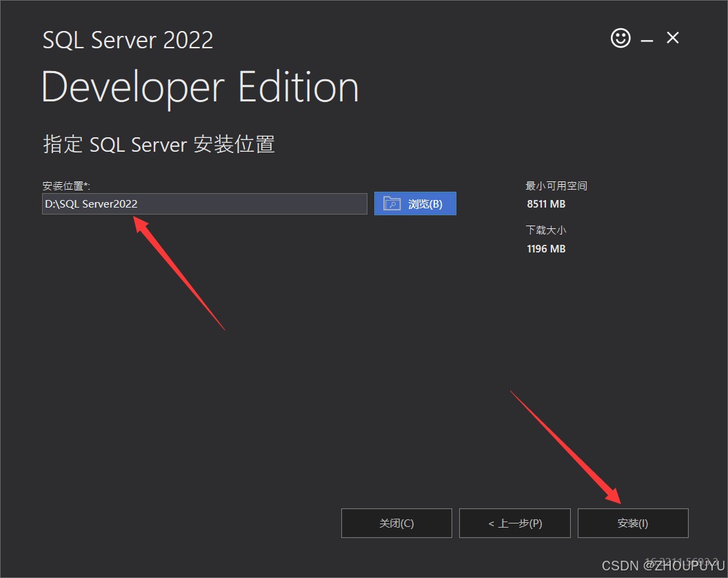Click the 安装(I) install button

[x=632, y=523]
